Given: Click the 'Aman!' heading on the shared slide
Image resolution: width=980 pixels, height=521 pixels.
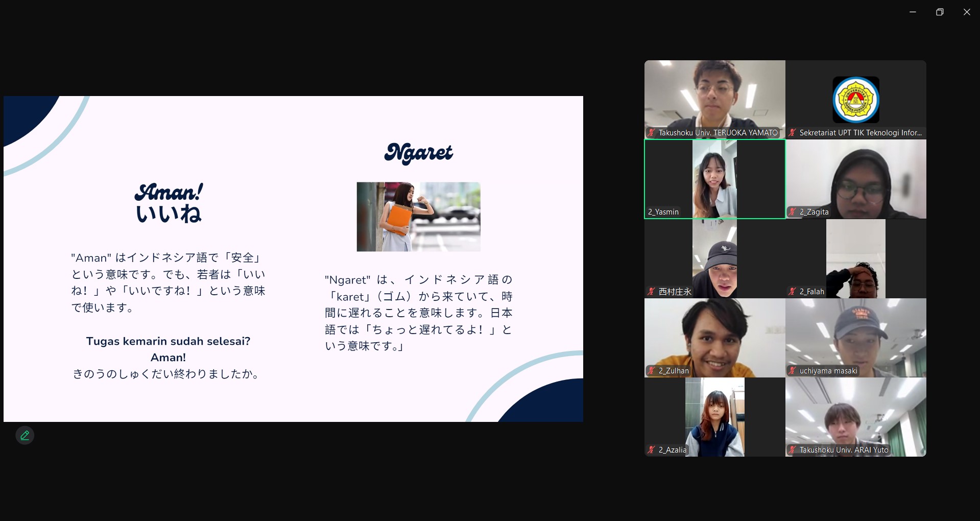Looking at the screenshot, I should tap(169, 192).
